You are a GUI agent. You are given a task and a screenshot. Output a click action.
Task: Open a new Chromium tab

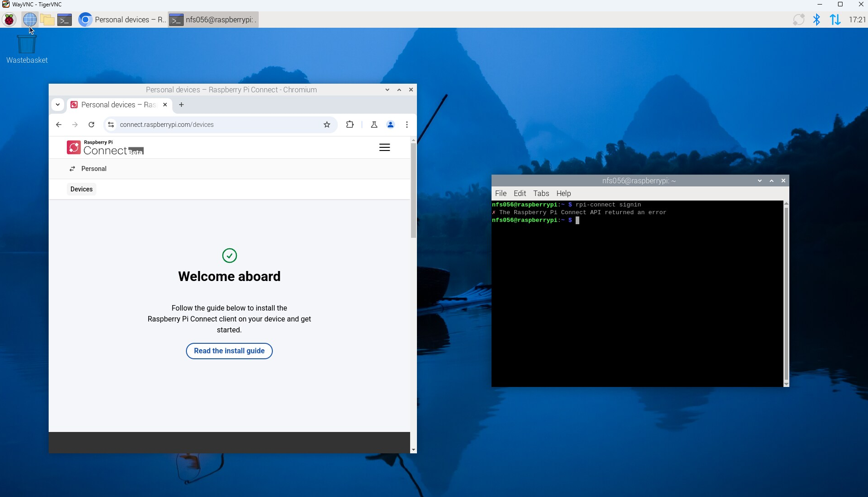(x=181, y=105)
